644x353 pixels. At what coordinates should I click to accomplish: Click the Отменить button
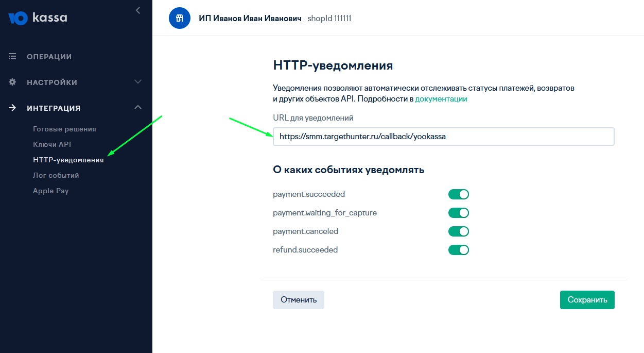click(299, 299)
